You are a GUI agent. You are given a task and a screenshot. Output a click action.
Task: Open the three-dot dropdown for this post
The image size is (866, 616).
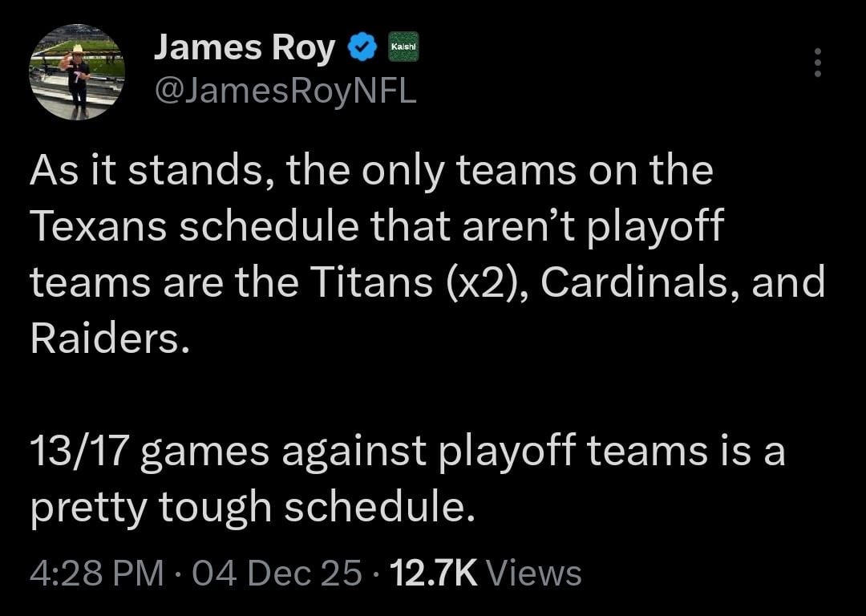coord(817,63)
